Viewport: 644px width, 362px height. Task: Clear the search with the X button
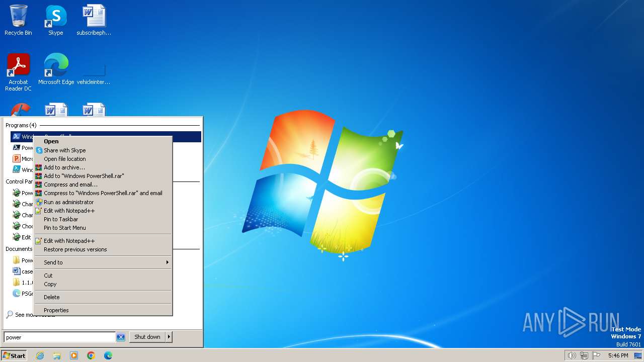coord(121,337)
